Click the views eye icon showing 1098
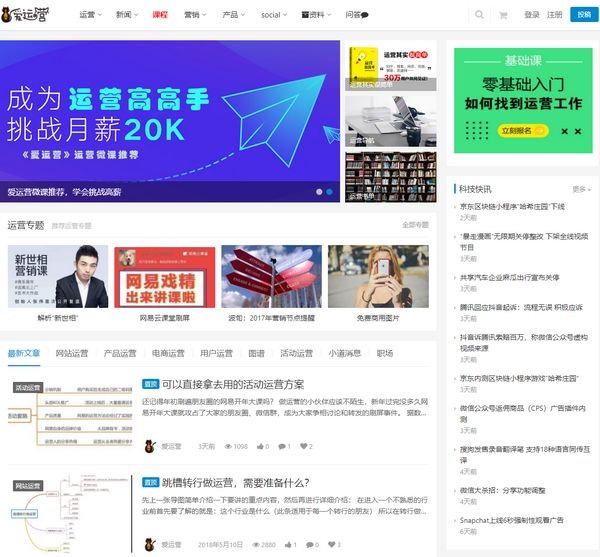 [x=228, y=446]
